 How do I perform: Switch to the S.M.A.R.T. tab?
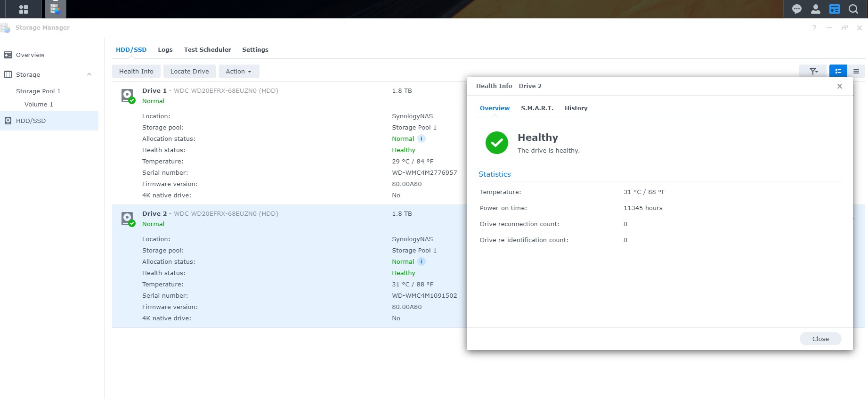click(x=537, y=108)
